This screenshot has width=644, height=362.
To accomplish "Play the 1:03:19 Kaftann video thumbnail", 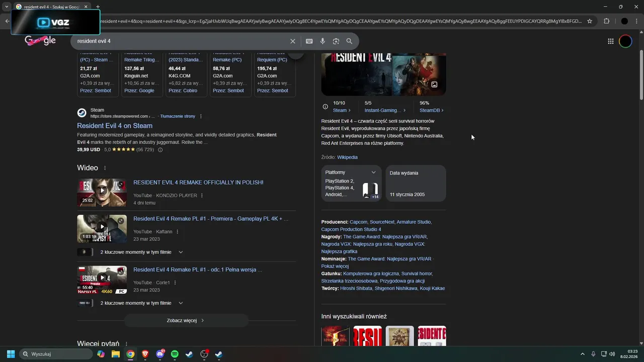I will [x=102, y=229].
